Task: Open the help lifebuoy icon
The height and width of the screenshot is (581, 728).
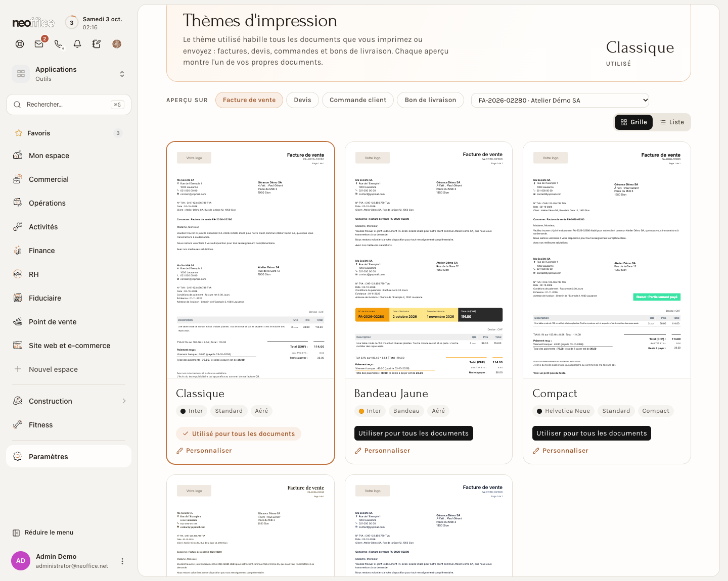Action: click(x=20, y=44)
